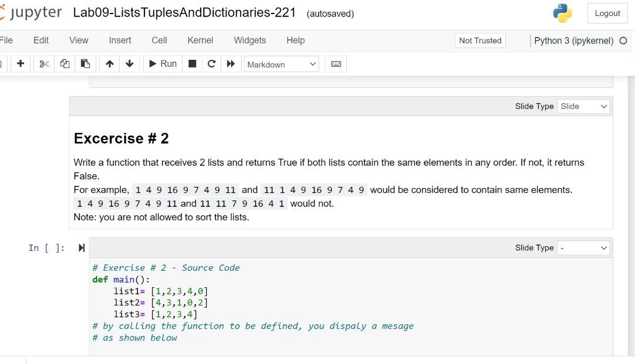
Task: Change the Slide Type set to Slide
Action: [583, 106]
